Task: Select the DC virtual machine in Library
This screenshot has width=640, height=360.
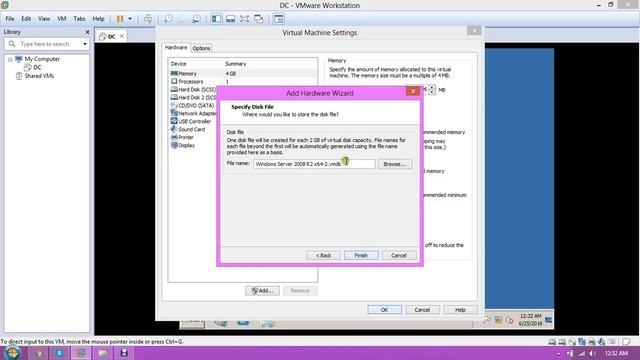Action: 37,67
